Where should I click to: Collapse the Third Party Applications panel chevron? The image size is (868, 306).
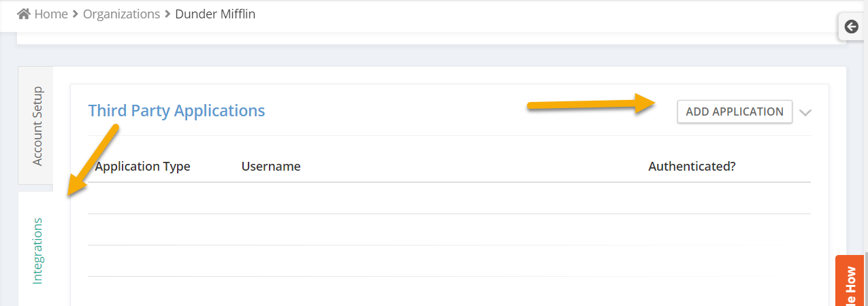coord(805,112)
